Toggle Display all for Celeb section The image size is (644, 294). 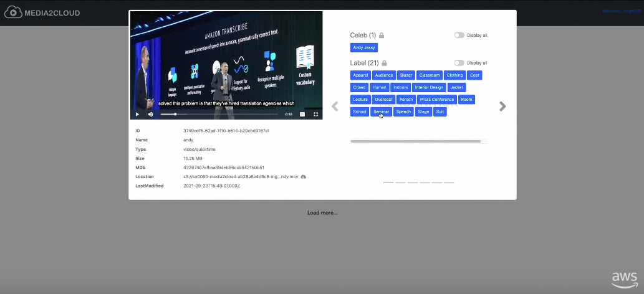tap(459, 36)
